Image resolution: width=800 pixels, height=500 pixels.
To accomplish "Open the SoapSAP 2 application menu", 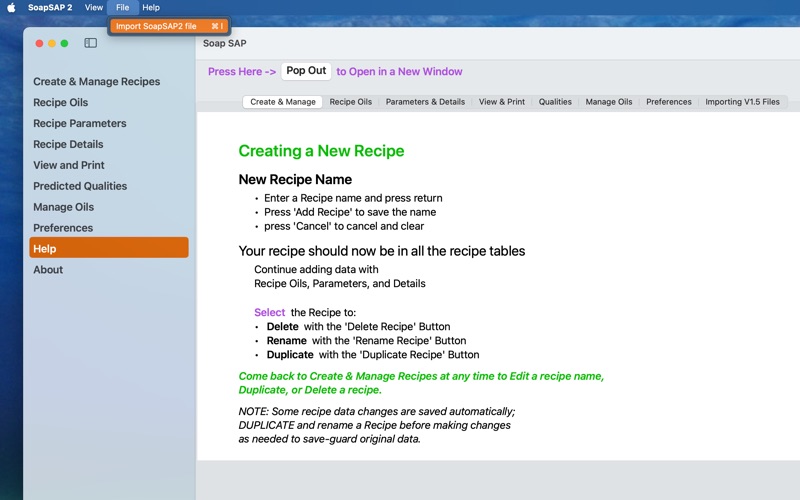I will pos(50,7).
